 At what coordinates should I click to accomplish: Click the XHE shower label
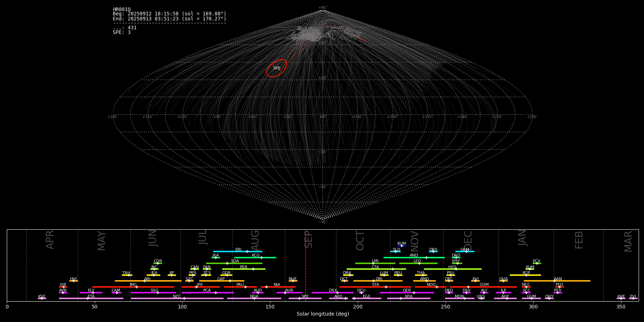pos(621,296)
